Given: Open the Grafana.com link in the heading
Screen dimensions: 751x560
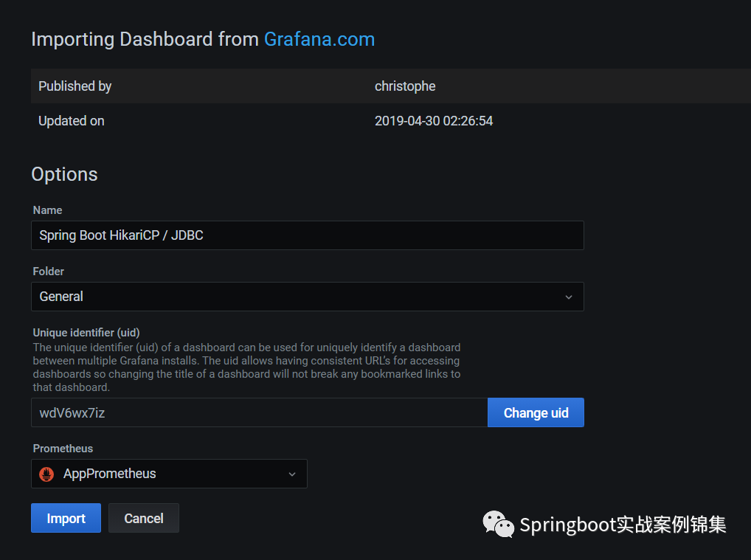Looking at the screenshot, I should click(319, 39).
